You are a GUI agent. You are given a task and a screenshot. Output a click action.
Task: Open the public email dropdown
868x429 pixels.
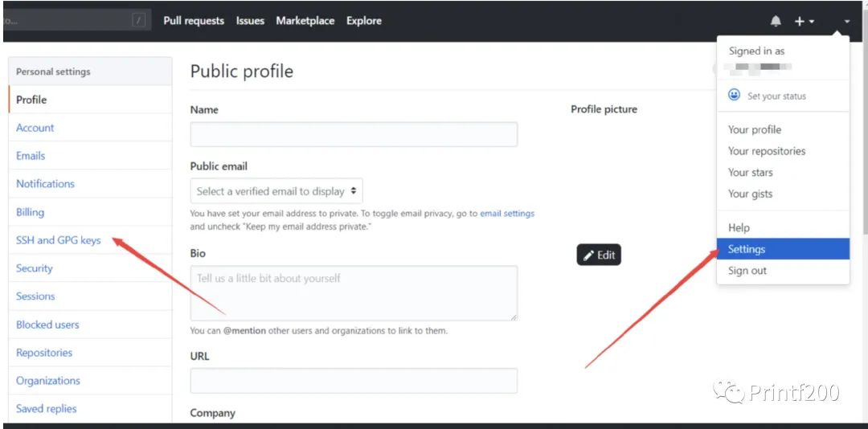276,191
